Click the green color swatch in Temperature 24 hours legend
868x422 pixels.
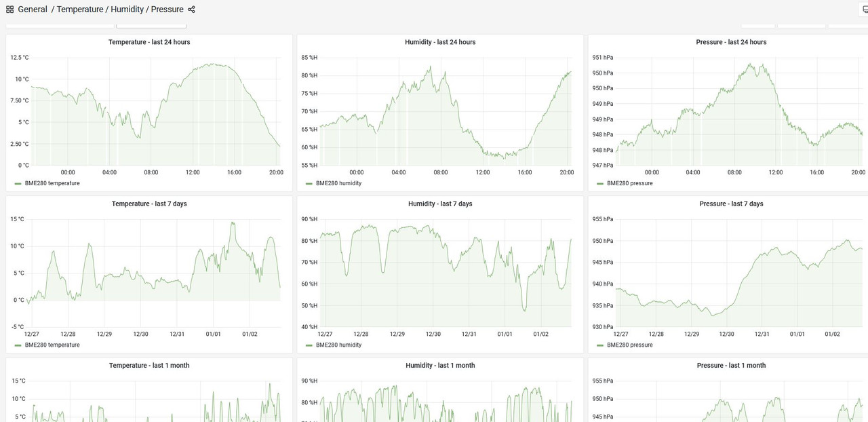tap(18, 184)
